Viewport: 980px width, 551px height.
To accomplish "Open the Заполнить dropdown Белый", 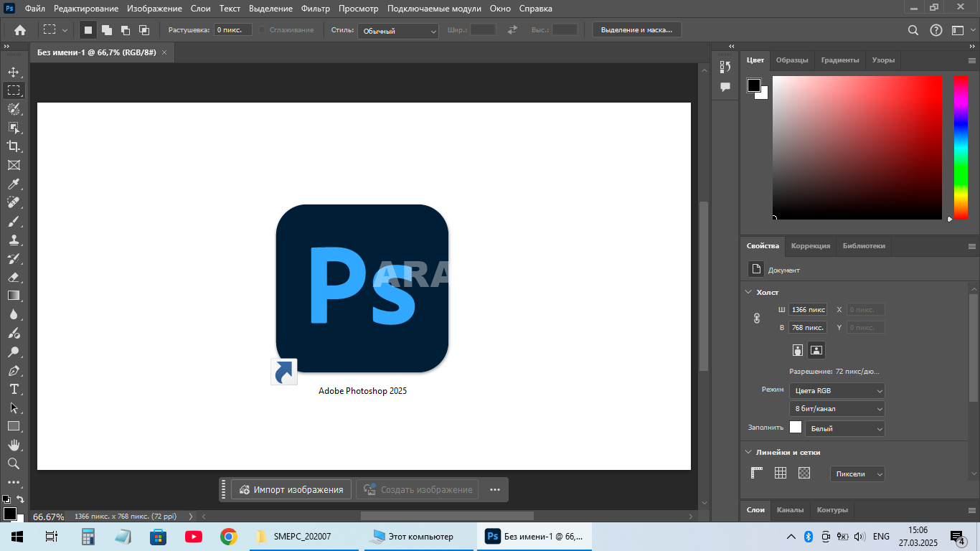I will (844, 428).
